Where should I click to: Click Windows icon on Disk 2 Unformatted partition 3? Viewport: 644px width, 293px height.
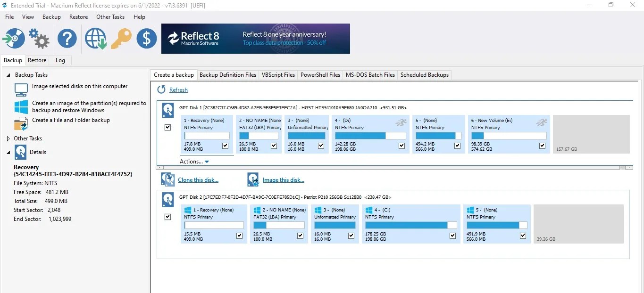(318, 210)
